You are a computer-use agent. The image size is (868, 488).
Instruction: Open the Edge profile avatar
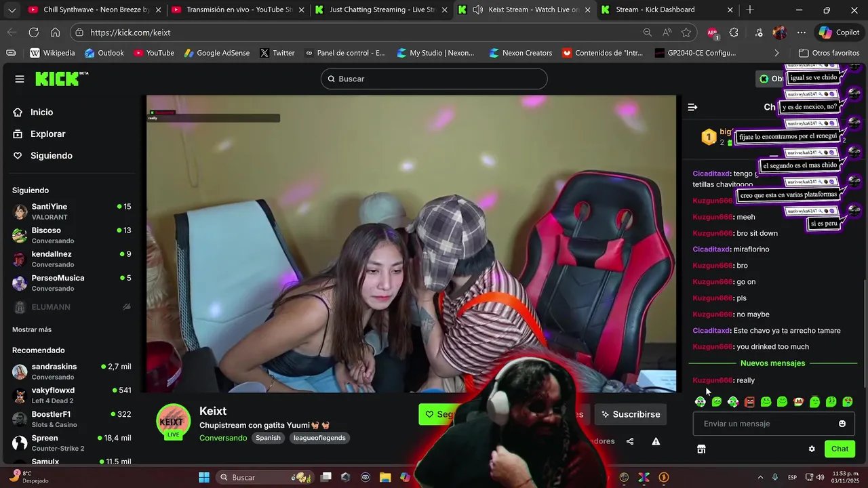coord(780,33)
